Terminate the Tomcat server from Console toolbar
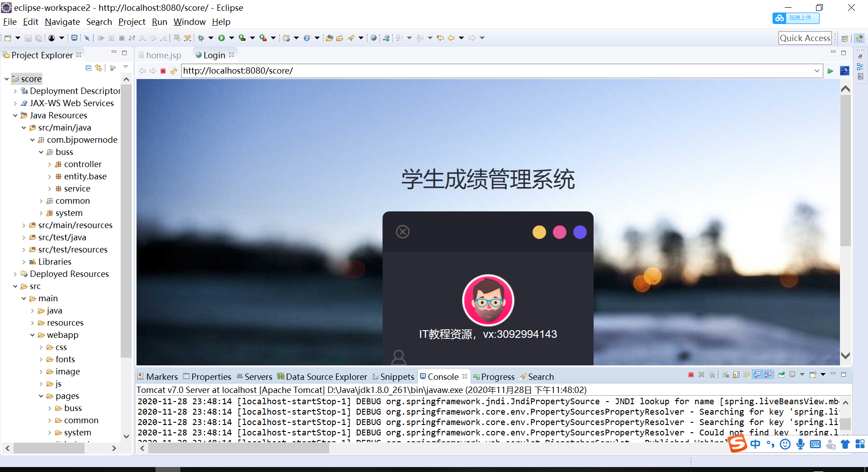Viewport: 868px width, 472px height. pyautogui.click(x=691, y=375)
